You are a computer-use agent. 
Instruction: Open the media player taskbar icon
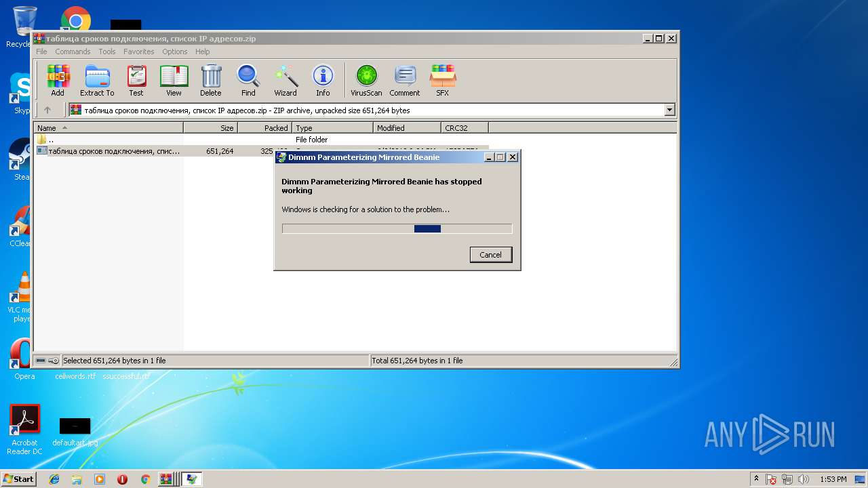[100, 479]
